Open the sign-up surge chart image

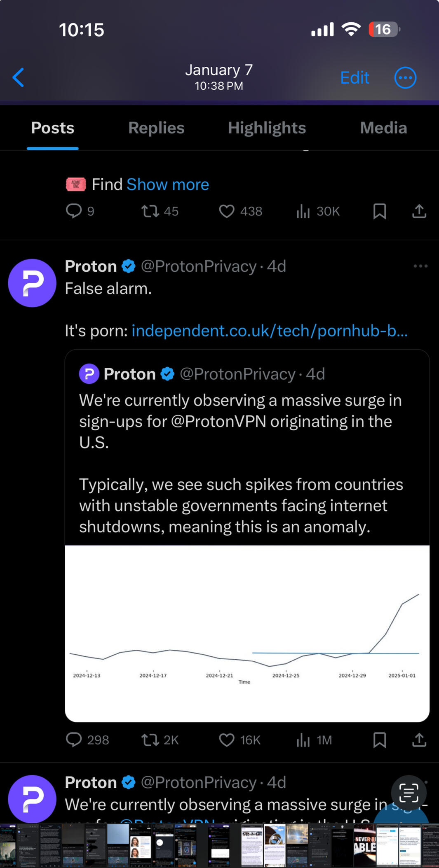(247, 633)
